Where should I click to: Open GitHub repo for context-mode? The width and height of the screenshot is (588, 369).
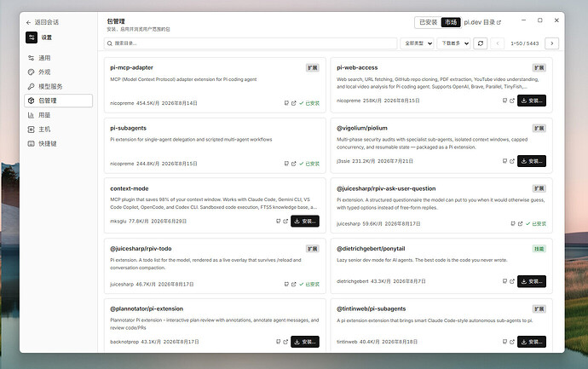pos(279,222)
